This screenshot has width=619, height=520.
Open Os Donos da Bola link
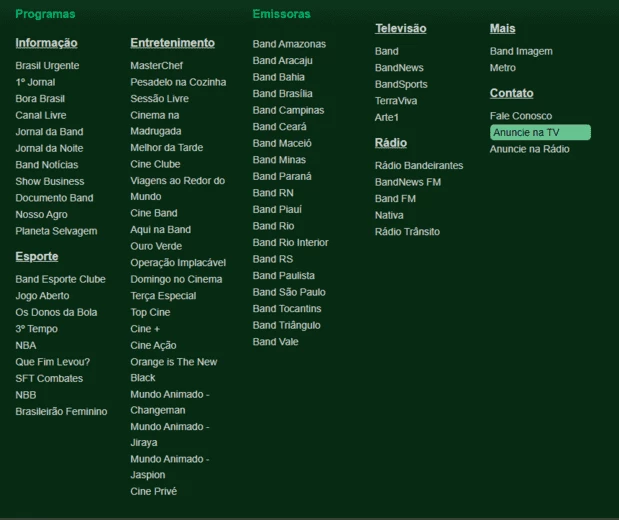pyautogui.click(x=56, y=313)
